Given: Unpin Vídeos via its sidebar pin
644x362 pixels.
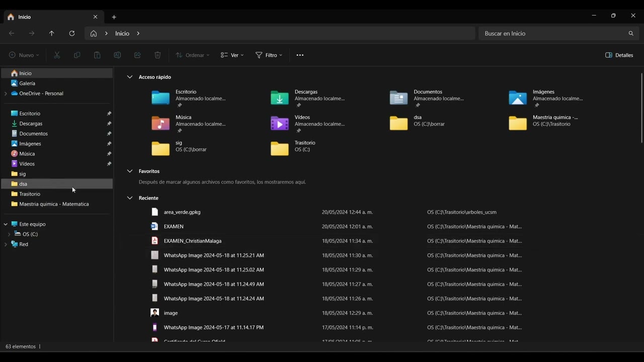Looking at the screenshot, I should coord(109,164).
